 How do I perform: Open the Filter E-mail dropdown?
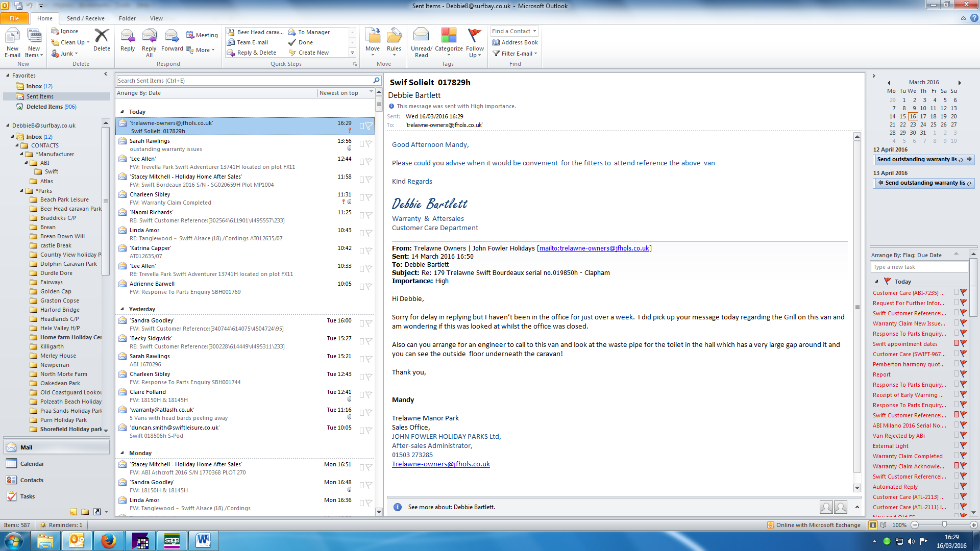coord(516,54)
